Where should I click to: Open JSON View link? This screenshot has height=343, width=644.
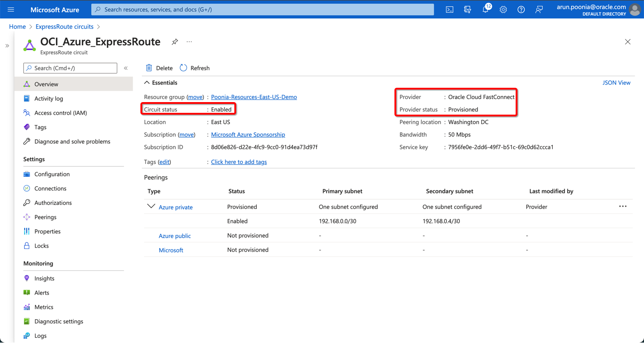click(616, 83)
